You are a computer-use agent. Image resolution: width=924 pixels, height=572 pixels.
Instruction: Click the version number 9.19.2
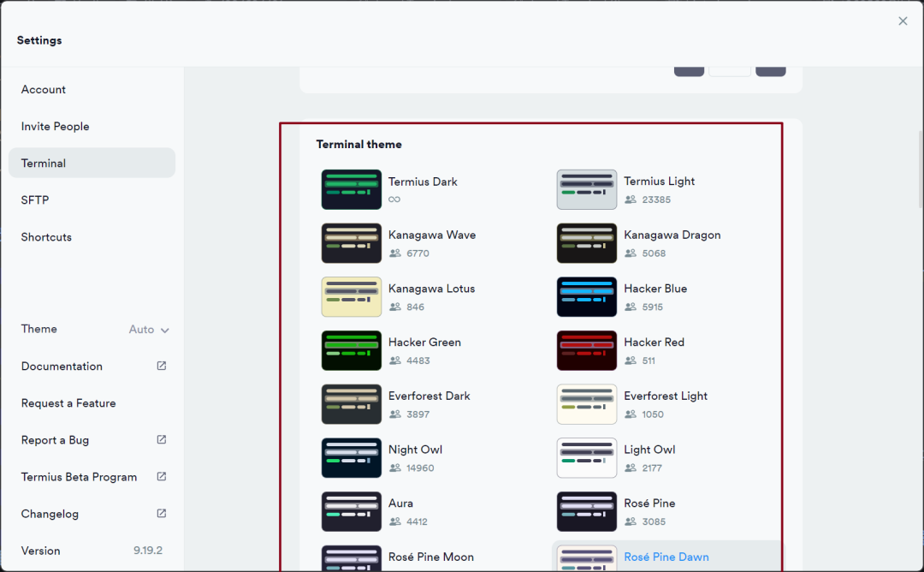[x=148, y=551]
